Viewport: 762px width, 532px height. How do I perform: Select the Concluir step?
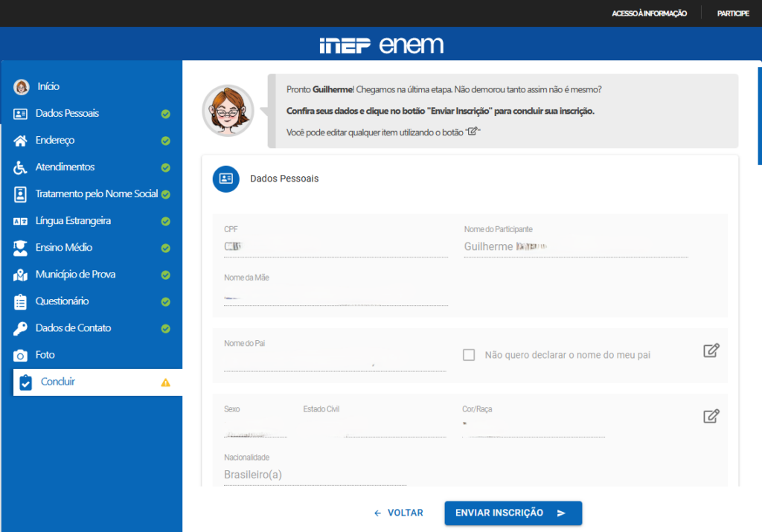(x=97, y=382)
